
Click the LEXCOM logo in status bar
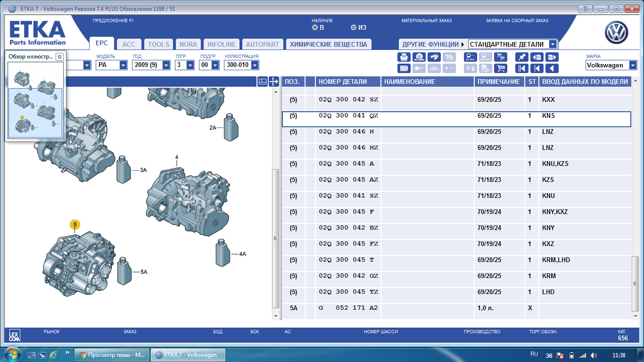15,335
